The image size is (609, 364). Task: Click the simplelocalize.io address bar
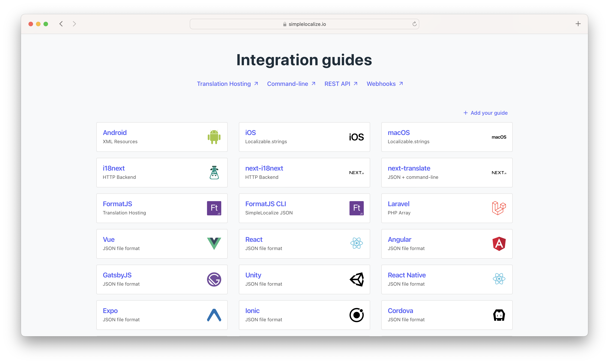coord(304,24)
